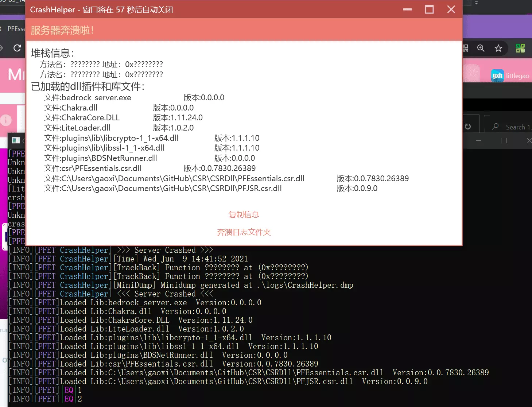This screenshot has width=532, height=407.
Task: Click the console "Loaded Lib:LiteLoader.dll" line
Action: click(126, 329)
